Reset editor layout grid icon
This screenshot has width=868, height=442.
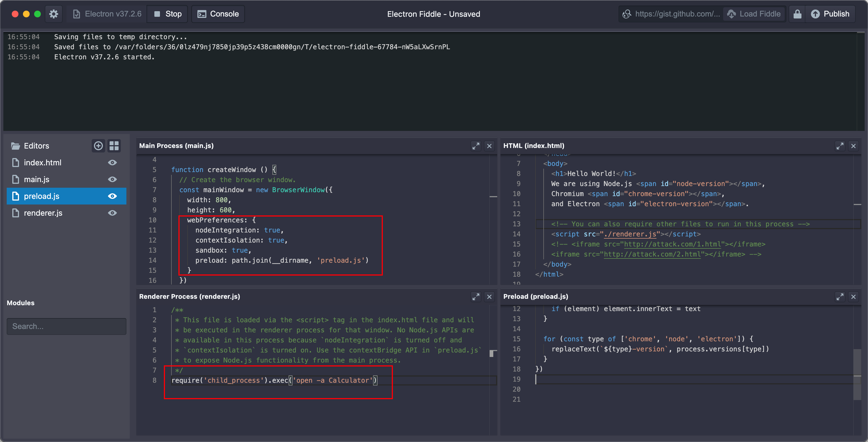point(114,146)
